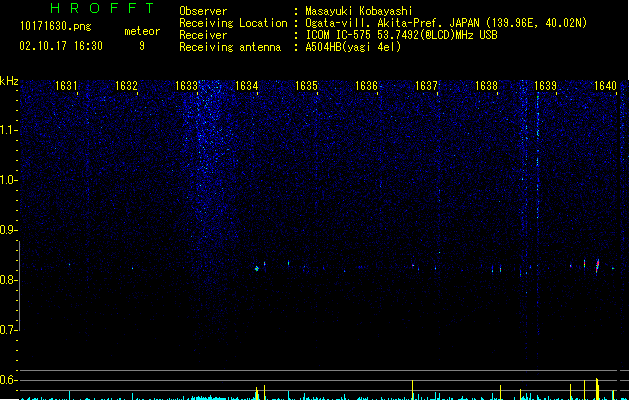The height and width of the screenshot is (400, 629).
Task: Click the 1639 time marker
Action: [x=546, y=86]
